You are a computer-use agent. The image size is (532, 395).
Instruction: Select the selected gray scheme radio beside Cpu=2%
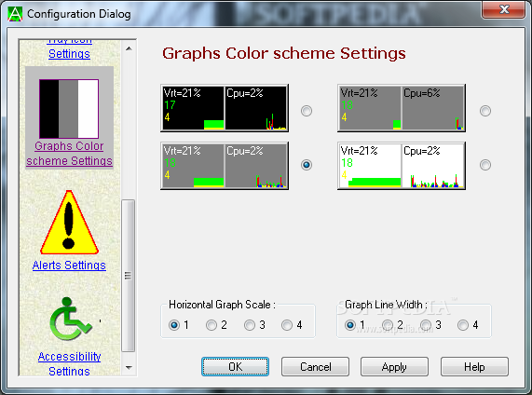pyautogui.click(x=307, y=165)
